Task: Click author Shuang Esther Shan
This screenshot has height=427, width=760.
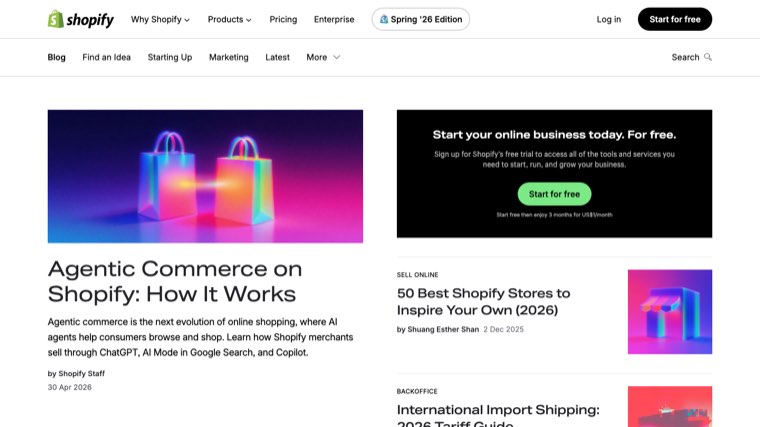Action: (x=443, y=330)
